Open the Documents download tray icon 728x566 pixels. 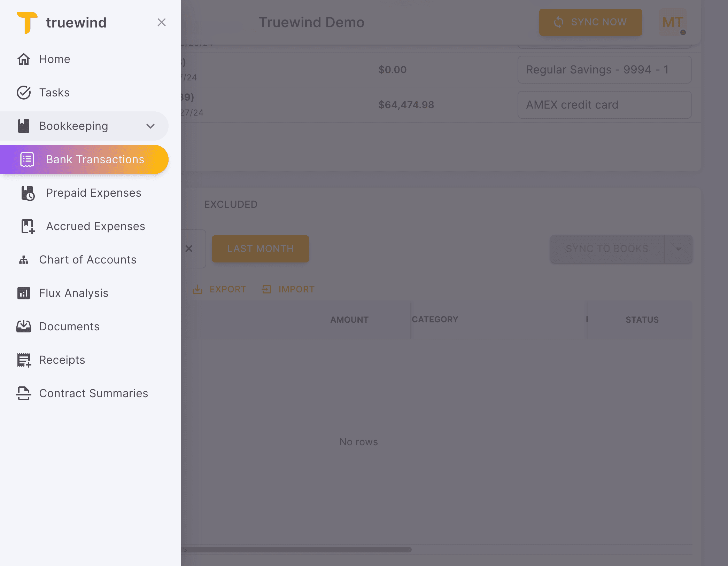[x=24, y=326]
